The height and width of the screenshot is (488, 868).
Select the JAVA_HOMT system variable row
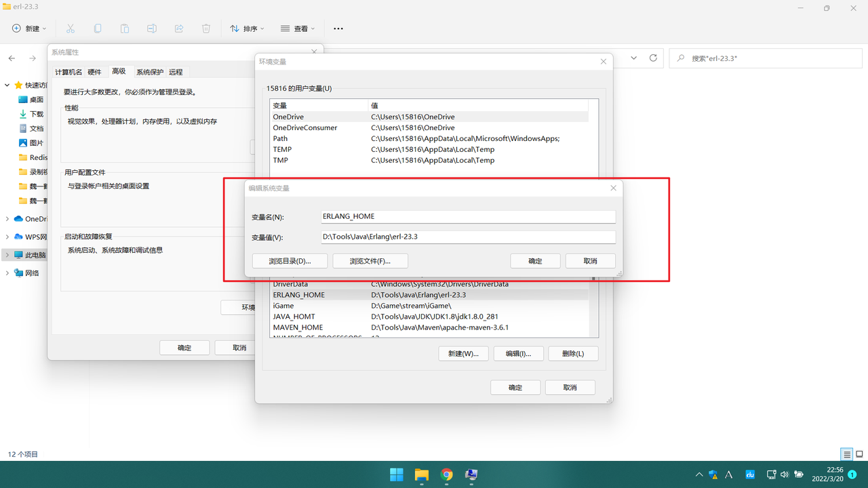tap(429, 317)
